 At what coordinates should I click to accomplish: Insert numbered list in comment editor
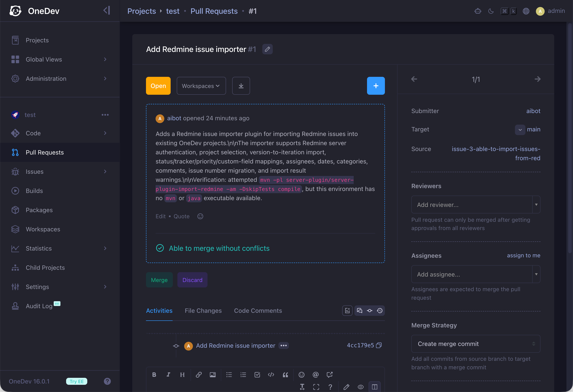tap(243, 375)
